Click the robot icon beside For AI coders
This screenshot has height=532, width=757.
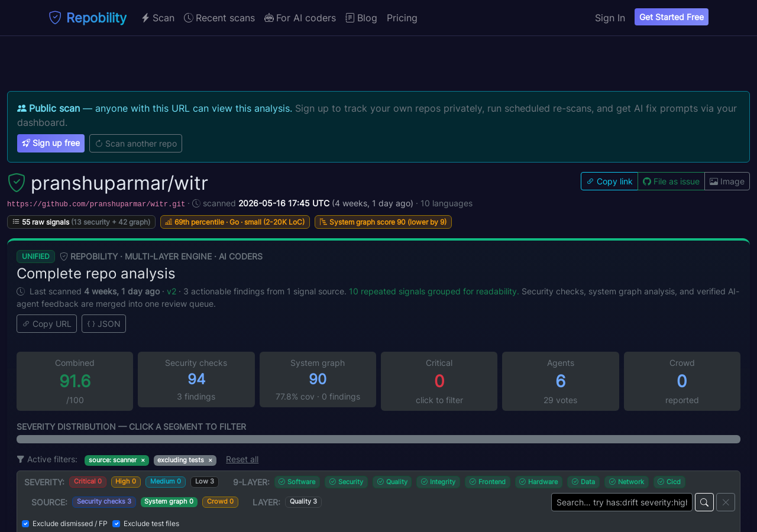pos(269,18)
